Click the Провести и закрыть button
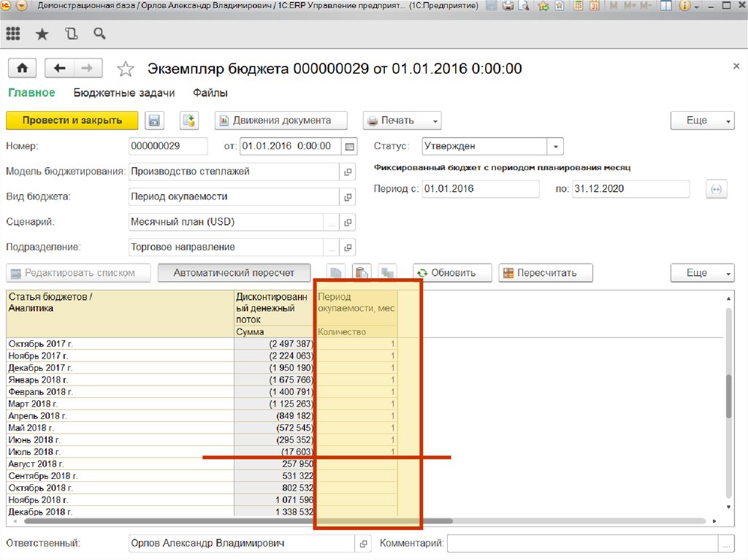The image size is (748, 560). coord(71,120)
